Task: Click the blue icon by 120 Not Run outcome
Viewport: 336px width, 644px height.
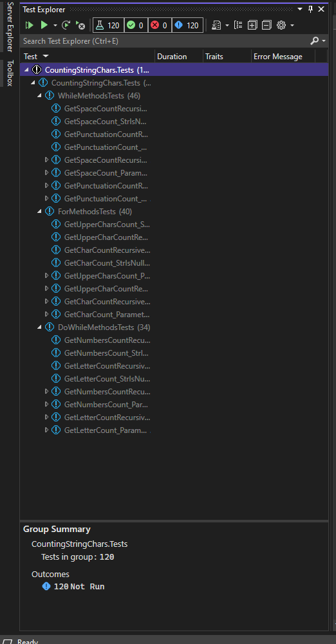Action: (46, 586)
